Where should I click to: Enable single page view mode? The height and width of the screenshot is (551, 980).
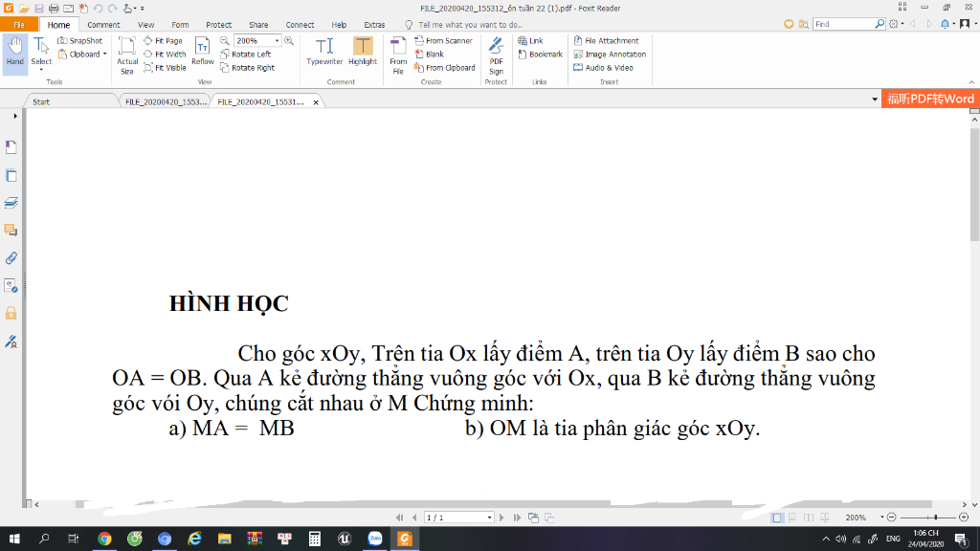[777, 518]
